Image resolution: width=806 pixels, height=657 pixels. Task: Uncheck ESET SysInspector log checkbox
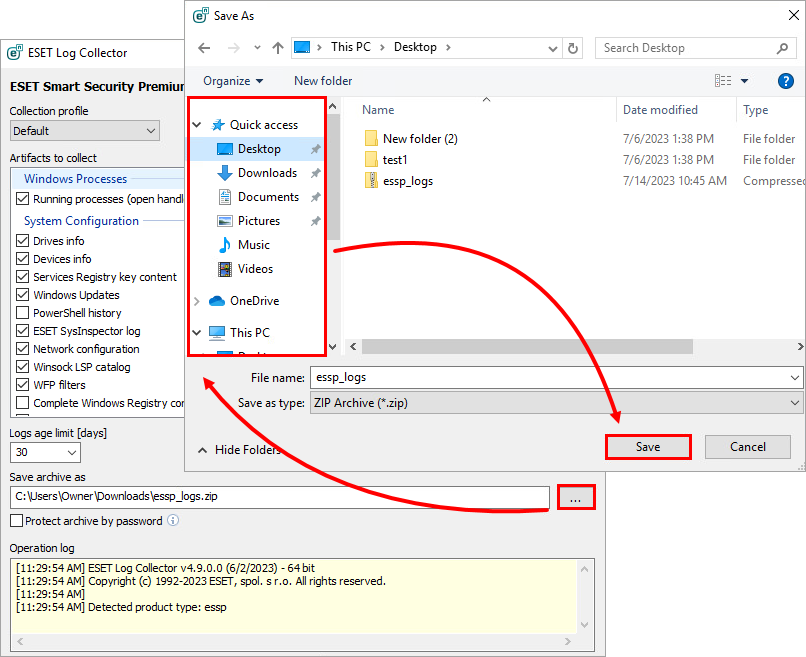tap(23, 331)
